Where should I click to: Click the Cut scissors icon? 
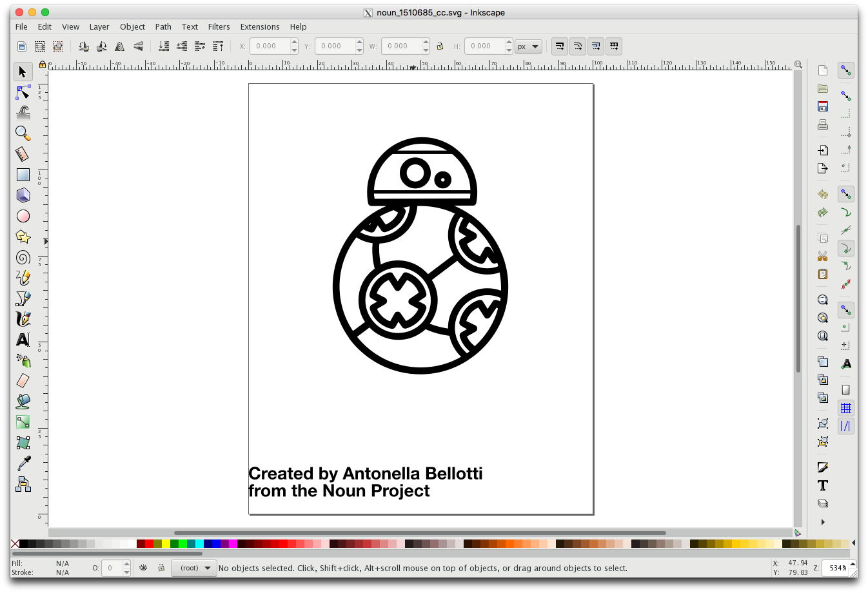tap(823, 256)
